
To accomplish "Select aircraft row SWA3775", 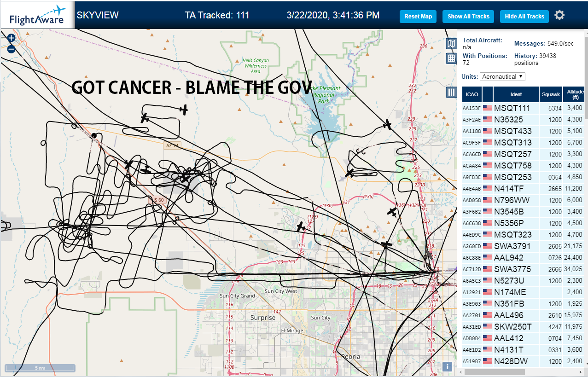I will (x=524, y=269).
